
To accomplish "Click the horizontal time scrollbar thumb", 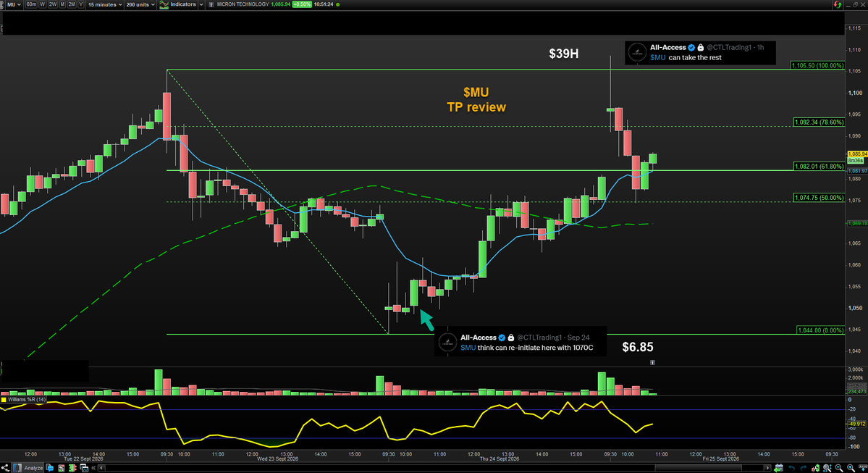I will 698,468.
